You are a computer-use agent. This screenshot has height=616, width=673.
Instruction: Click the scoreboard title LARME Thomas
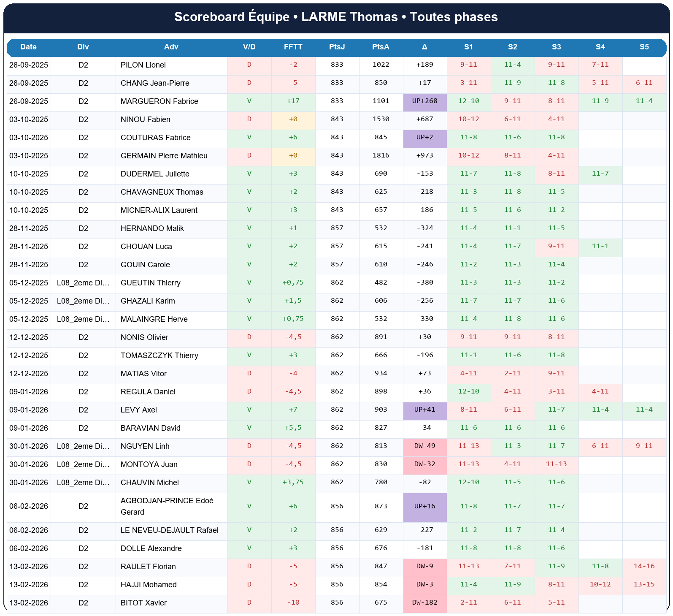pos(336,17)
